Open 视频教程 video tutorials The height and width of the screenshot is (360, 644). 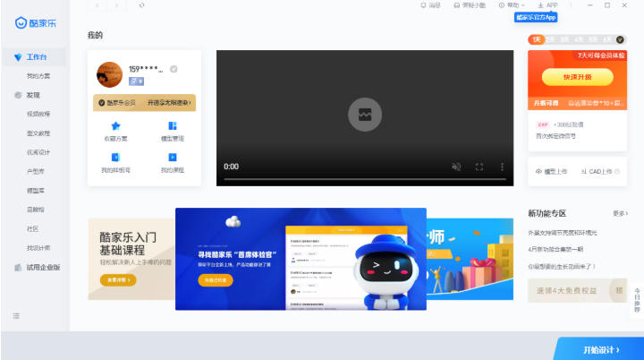(x=38, y=114)
